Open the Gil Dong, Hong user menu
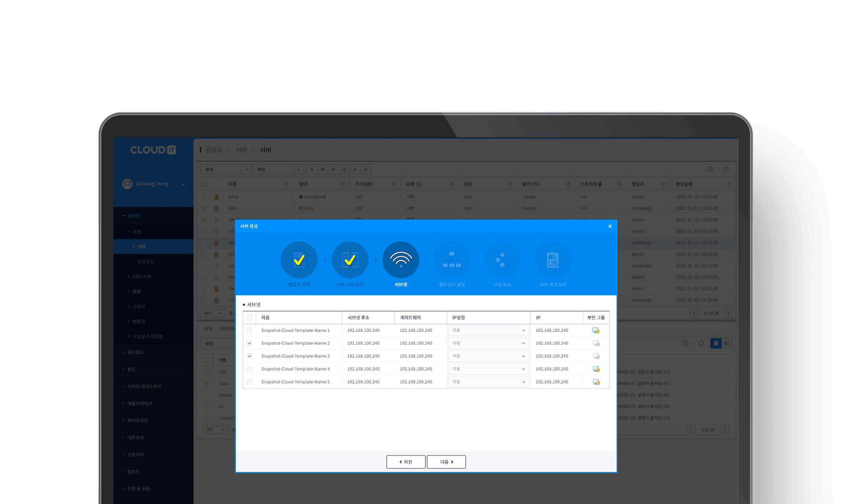This screenshot has height=504, width=854. [x=154, y=184]
